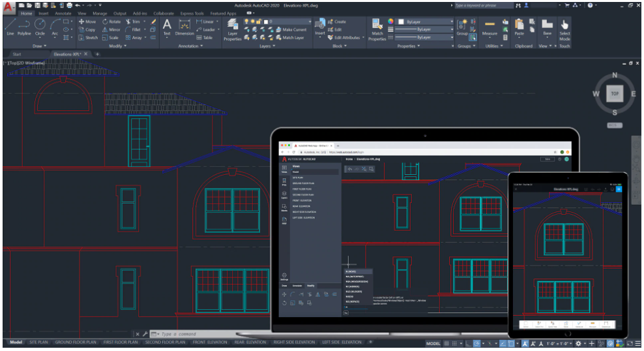Open the object color ByLayer dropdown
Image resolution: width=644 pixels, height=351 pixels.
click(425, 22)
